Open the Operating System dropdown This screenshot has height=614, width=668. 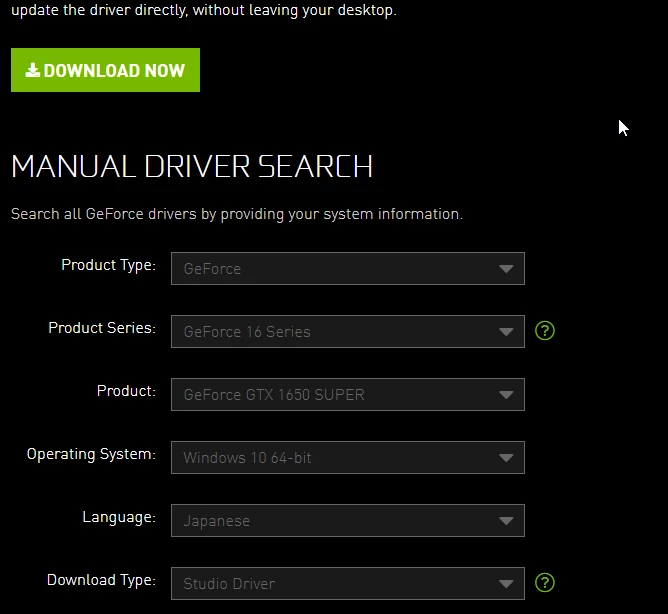click(x=348, y=458)
